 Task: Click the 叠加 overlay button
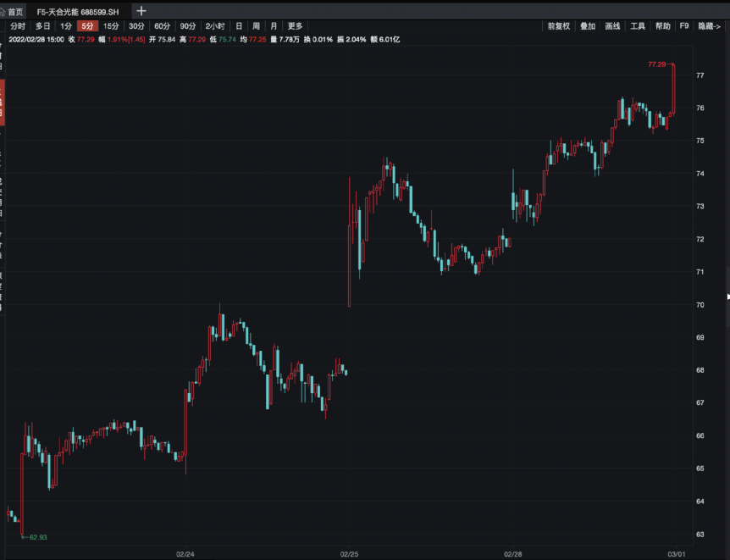tap(588, 26)
